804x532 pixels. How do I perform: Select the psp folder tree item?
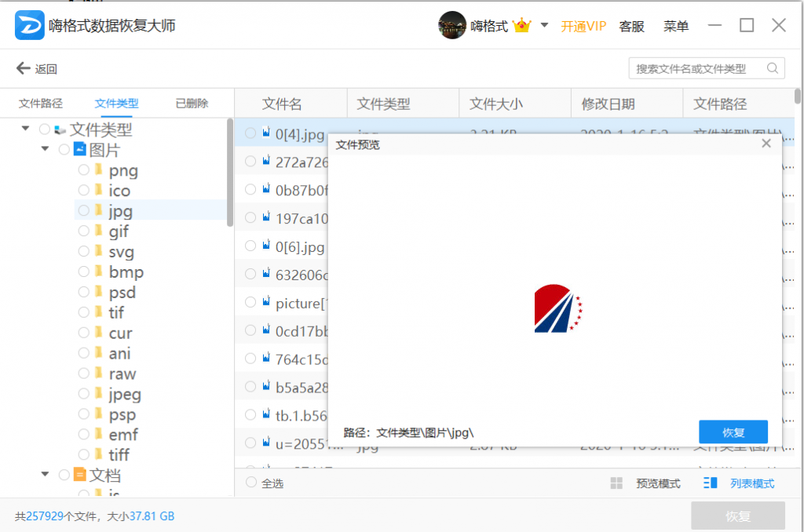click(x=122, y=414)
